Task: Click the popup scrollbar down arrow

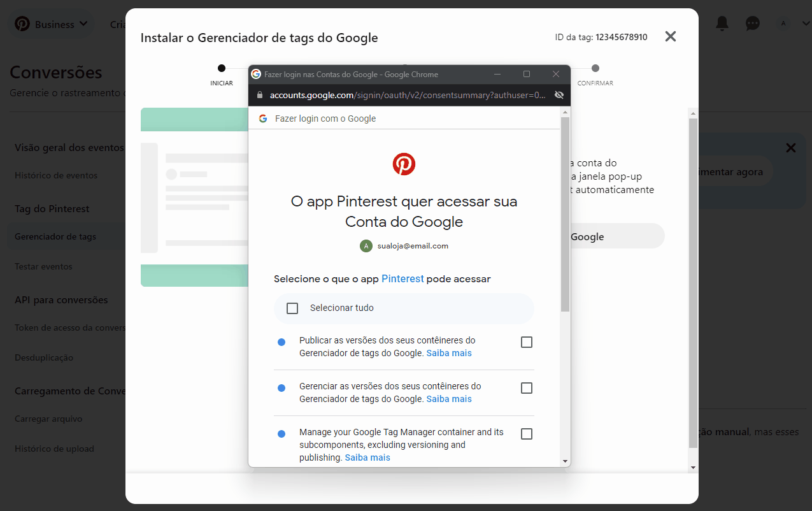Action: click(x=565, y=461)
